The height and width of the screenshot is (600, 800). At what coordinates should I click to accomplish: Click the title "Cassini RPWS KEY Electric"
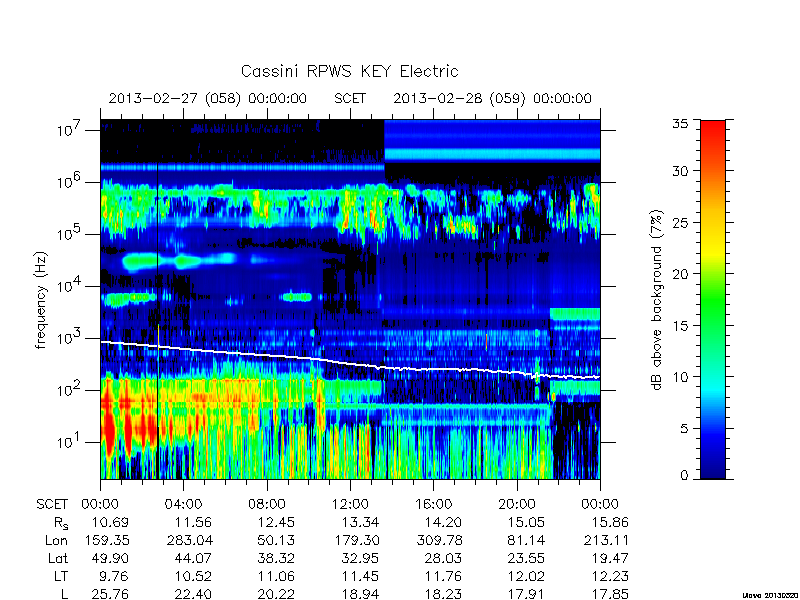349,71
